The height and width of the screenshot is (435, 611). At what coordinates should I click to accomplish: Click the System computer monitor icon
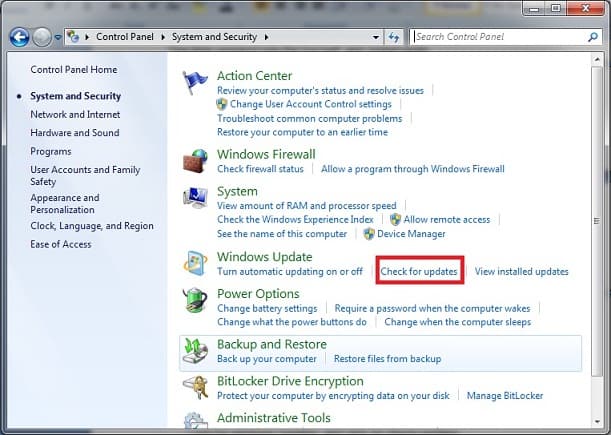pyautogui.click(x=196, y=198)
